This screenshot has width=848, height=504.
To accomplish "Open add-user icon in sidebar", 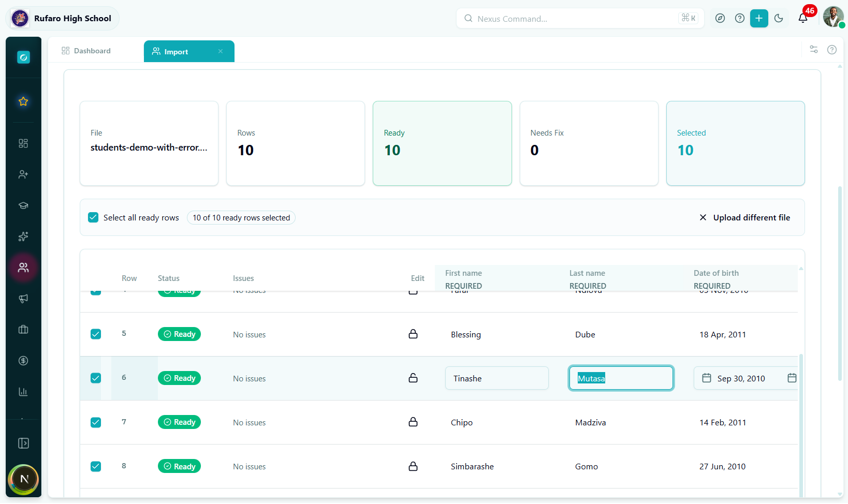I will [23, 174].
